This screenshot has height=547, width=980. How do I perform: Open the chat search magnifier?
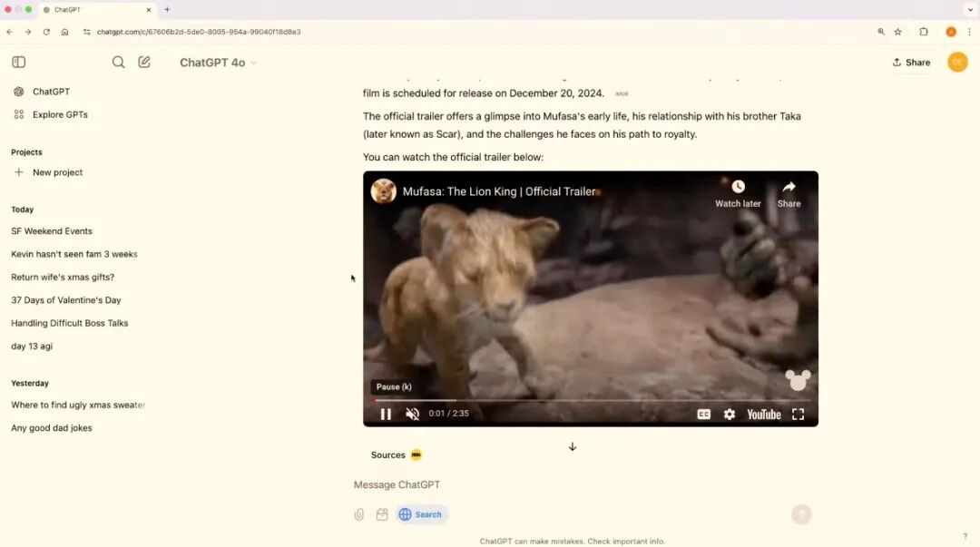click(x=118, y=62)
